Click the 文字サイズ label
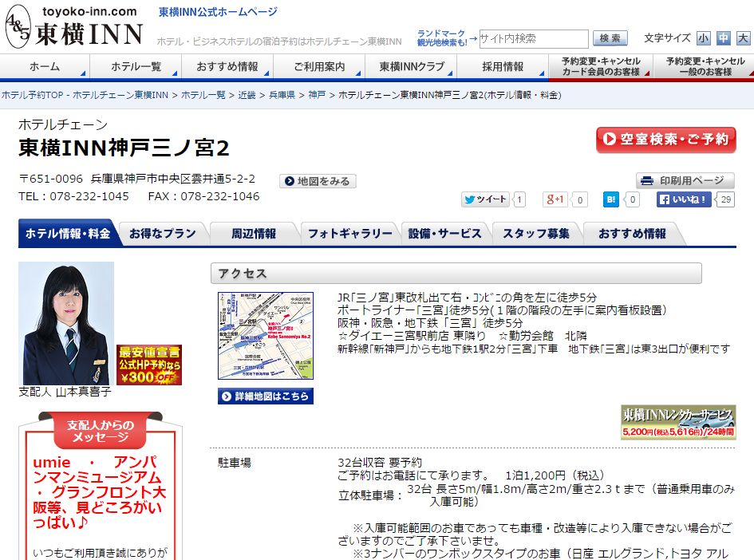 [668, 38]
